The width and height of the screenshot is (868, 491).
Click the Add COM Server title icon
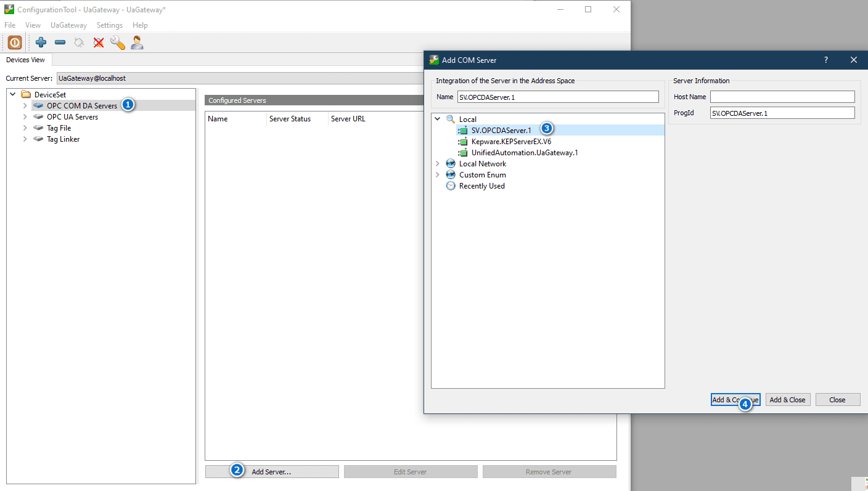(x=434, y=60)
